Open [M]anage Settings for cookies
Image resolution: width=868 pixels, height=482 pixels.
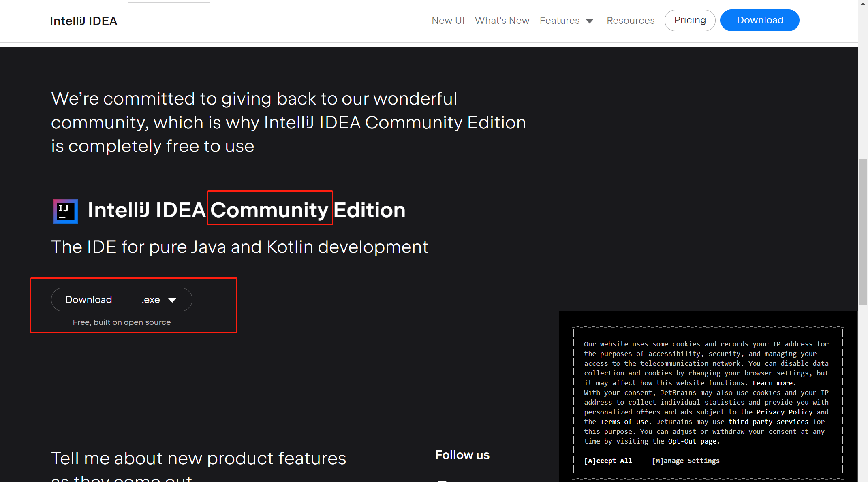pyautogui.click(x=685, y=461)
